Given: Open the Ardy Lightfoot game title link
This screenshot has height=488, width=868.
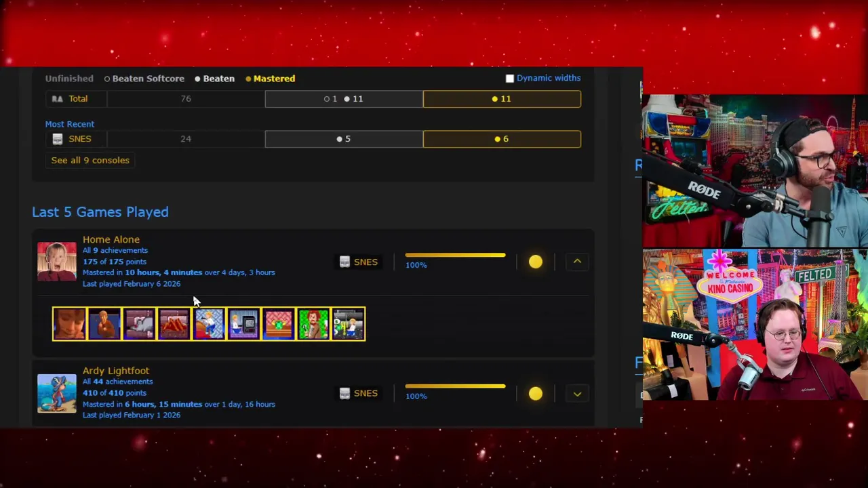Looking at the screenshot, I should [x=116, y=371].
